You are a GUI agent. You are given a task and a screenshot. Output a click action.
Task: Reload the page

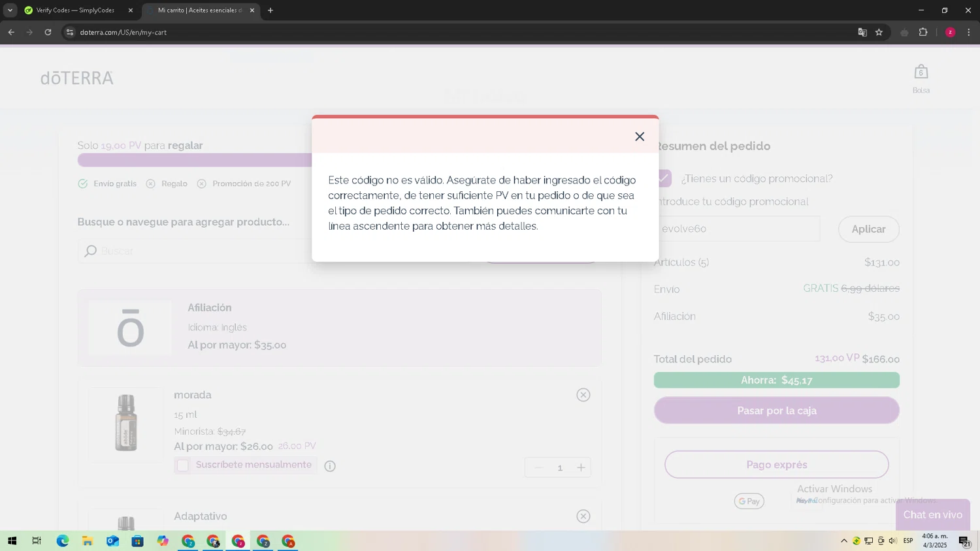[x=48, y=32]
